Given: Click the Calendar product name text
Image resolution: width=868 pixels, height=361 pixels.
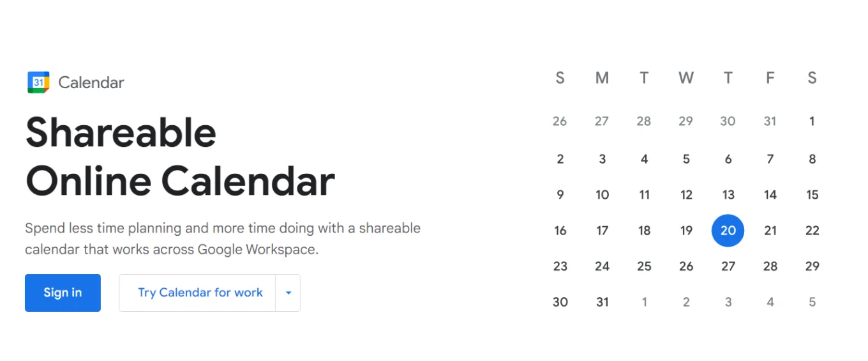Looking at the screenshot, I should pyautogui.click(x=91, y=82).
